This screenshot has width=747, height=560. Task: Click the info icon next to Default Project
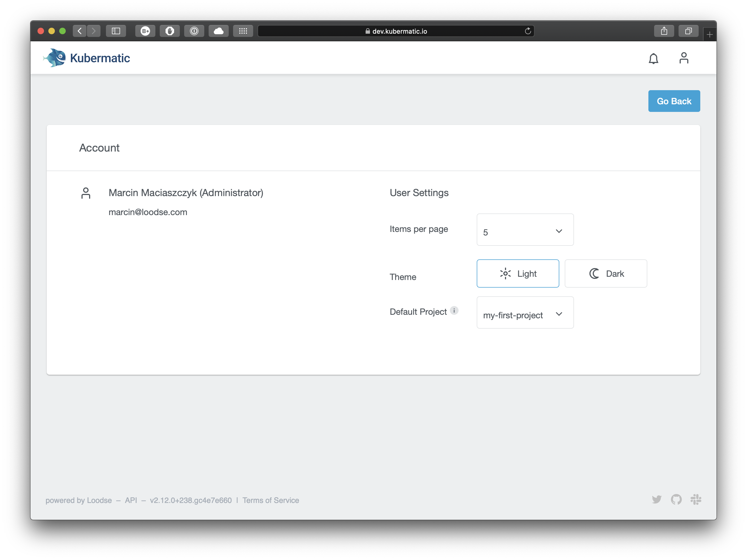(454, 311)
